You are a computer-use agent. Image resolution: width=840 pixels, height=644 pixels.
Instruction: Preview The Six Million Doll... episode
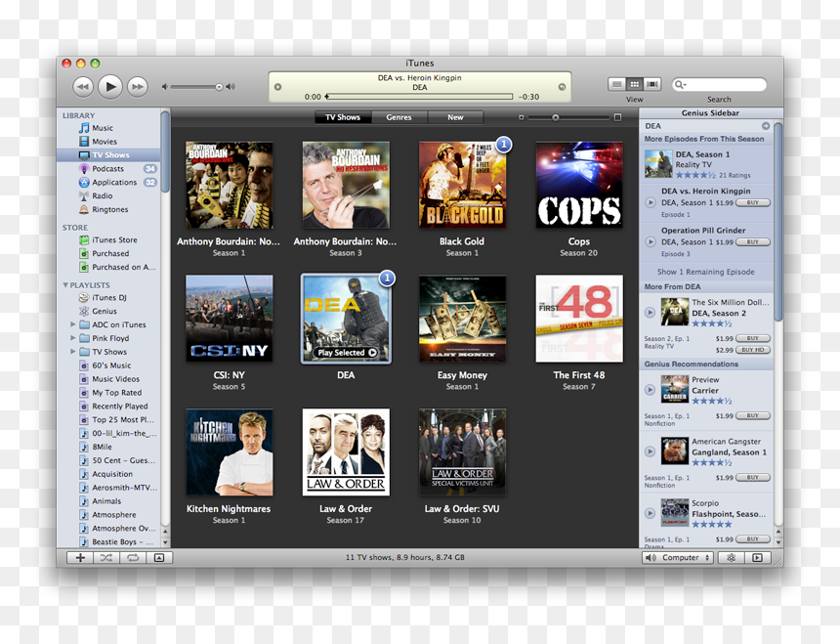point(650,313)
